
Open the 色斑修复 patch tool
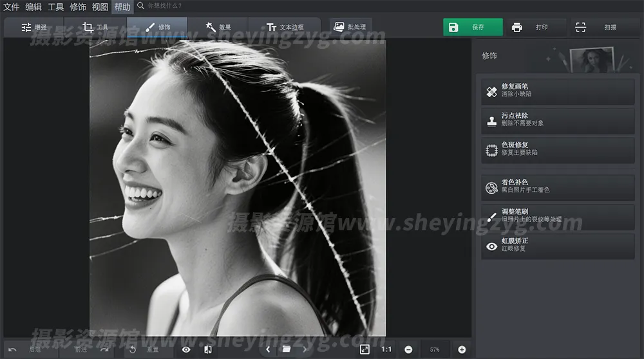click(558, 151)
